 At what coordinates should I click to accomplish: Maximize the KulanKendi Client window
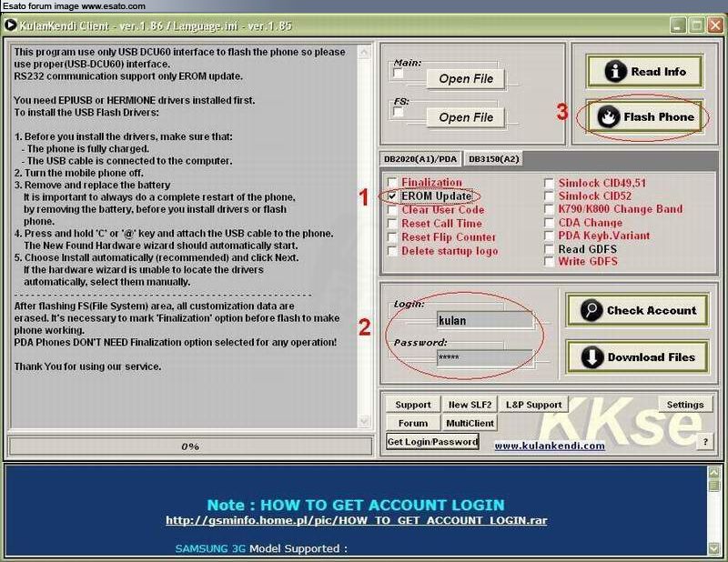pos(696,25)
